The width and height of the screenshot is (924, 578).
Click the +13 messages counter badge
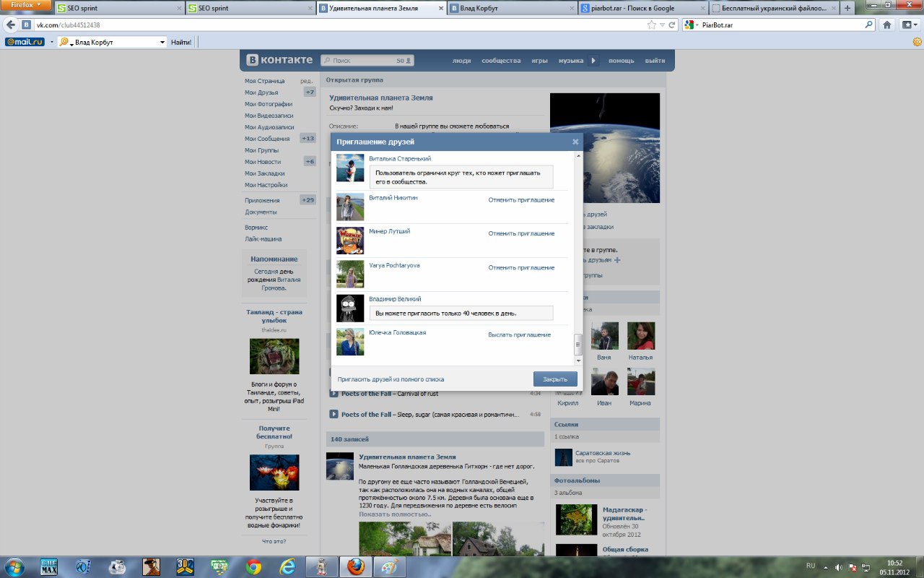(309, 139)
